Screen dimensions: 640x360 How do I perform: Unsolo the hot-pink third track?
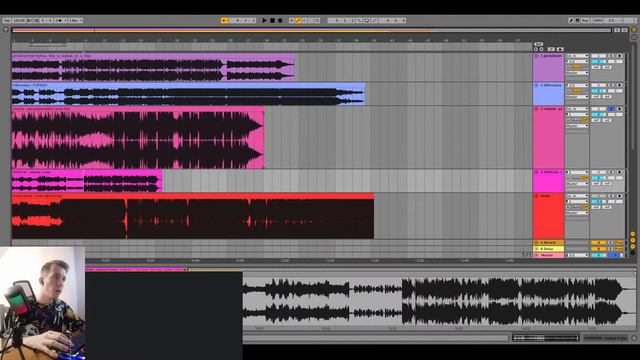(611, 109)
